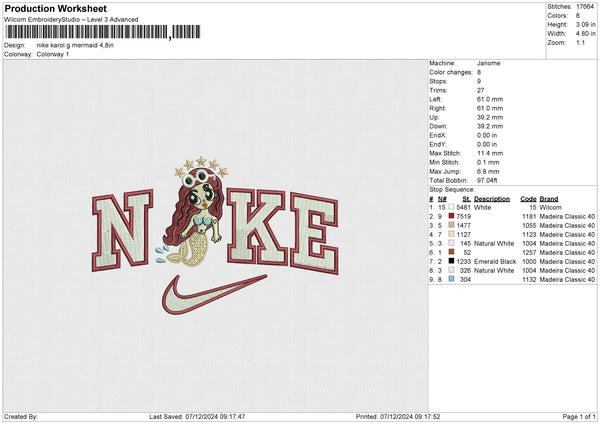Click Total Bobbin value 97.04ft
The height and width of the screenshot is (424, 600).
point(487,181)
